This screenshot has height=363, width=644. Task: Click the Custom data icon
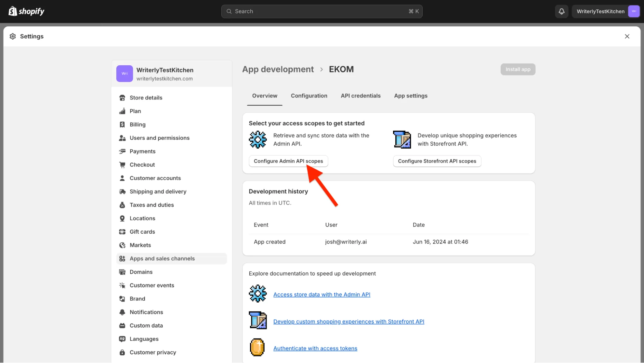coord(122,326)
